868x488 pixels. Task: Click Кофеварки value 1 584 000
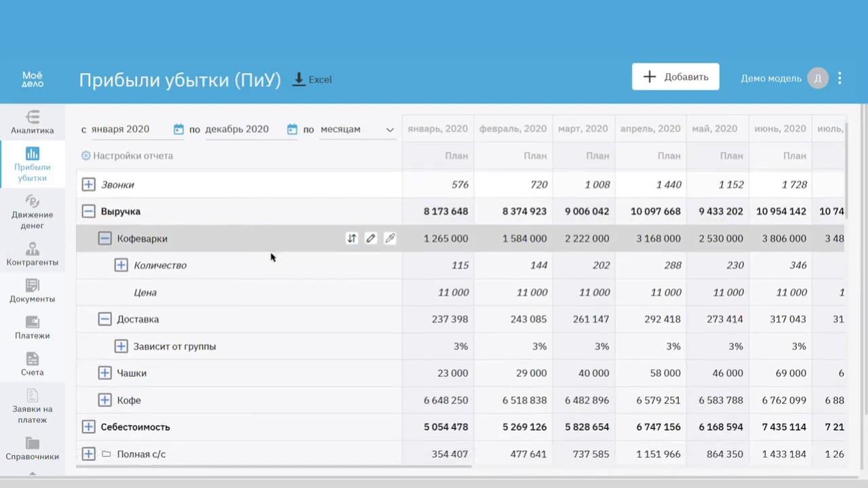pyautogui.click(x=524, y=238)
